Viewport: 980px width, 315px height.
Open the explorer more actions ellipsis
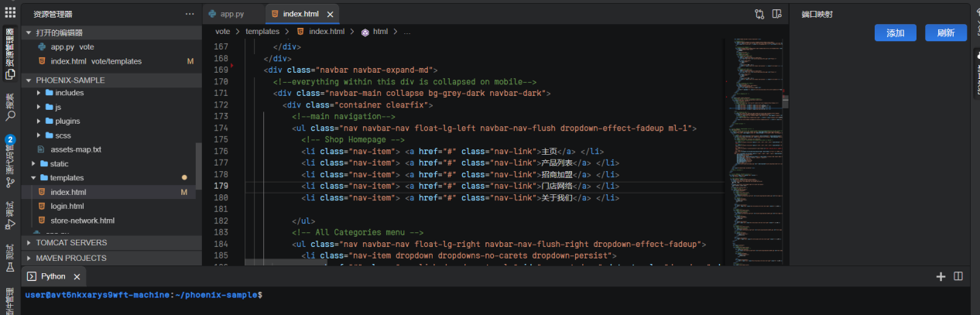pos(190,14)
